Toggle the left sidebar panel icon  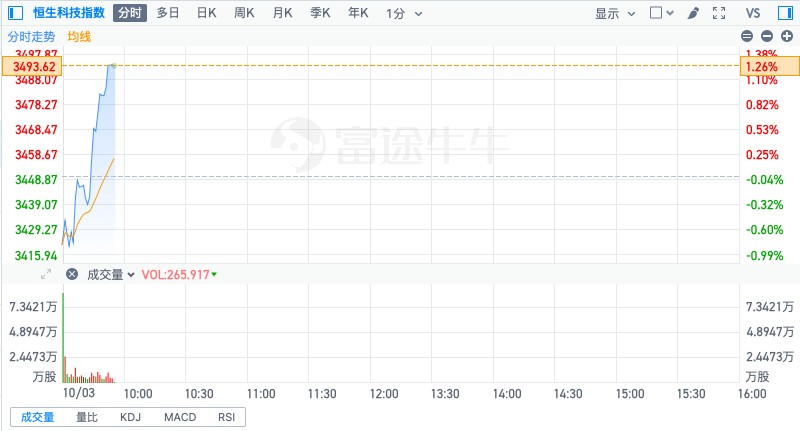[x=15, y=13]
